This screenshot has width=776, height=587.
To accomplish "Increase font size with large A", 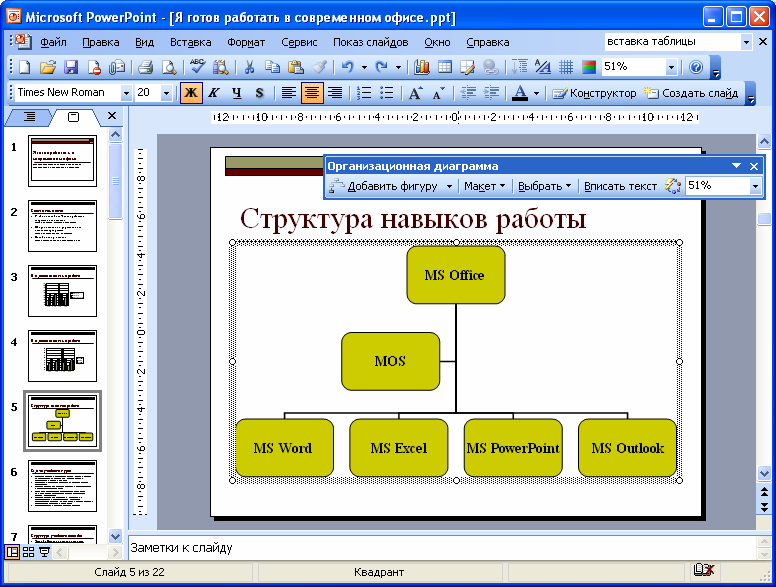I will click(x=415, y=93).
